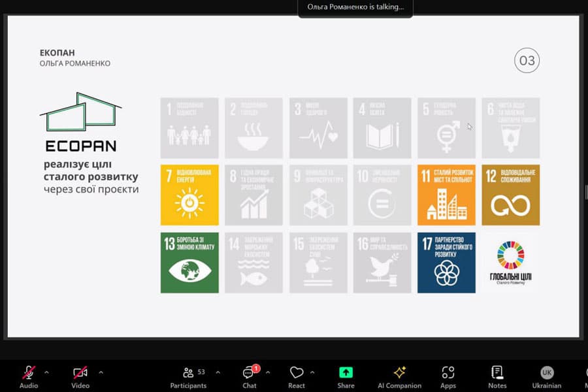Open the Participants panel
The height and width of the screenshot is (392, 588).
pos(188,377)
